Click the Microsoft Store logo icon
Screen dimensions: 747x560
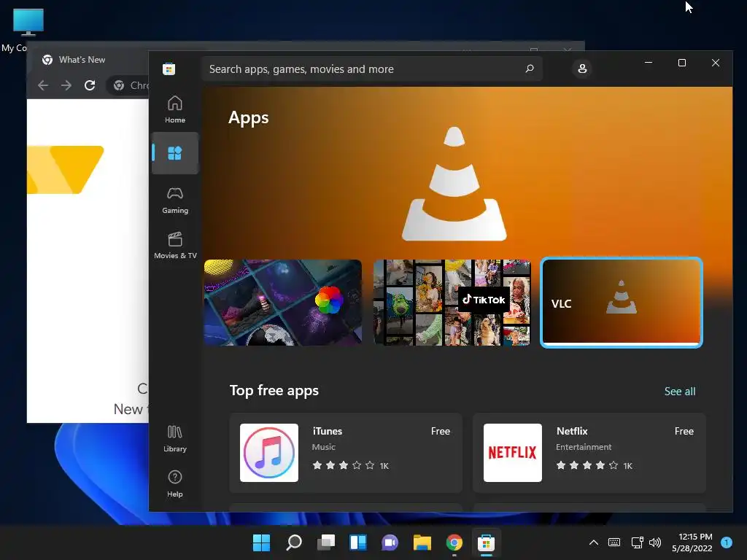pos(169,69)
